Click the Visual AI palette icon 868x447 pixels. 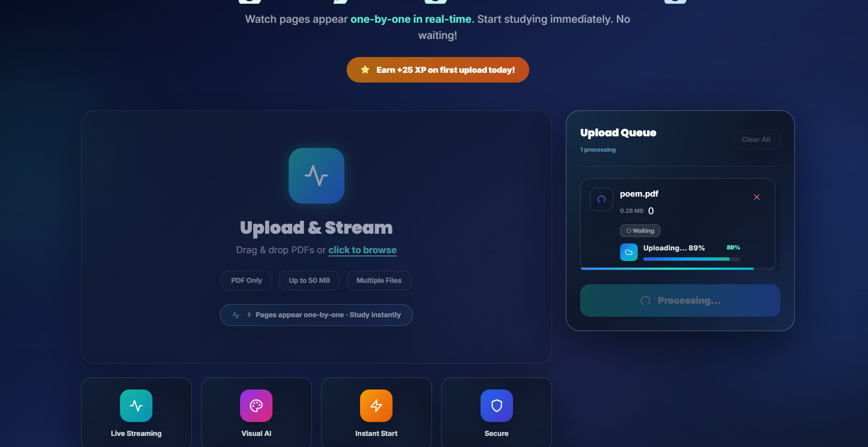pos(256,406)
